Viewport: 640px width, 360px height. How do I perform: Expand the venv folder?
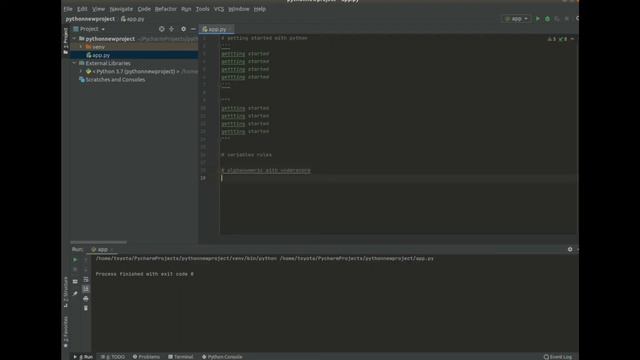click(81, 47)
